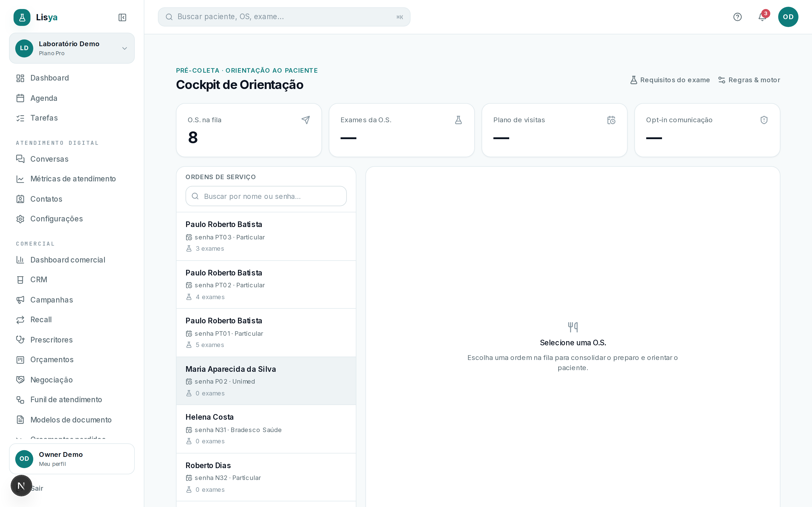Click the calendar clock icon in Plano de visitas card
The image size is (812, 507).
pos(611,120)
